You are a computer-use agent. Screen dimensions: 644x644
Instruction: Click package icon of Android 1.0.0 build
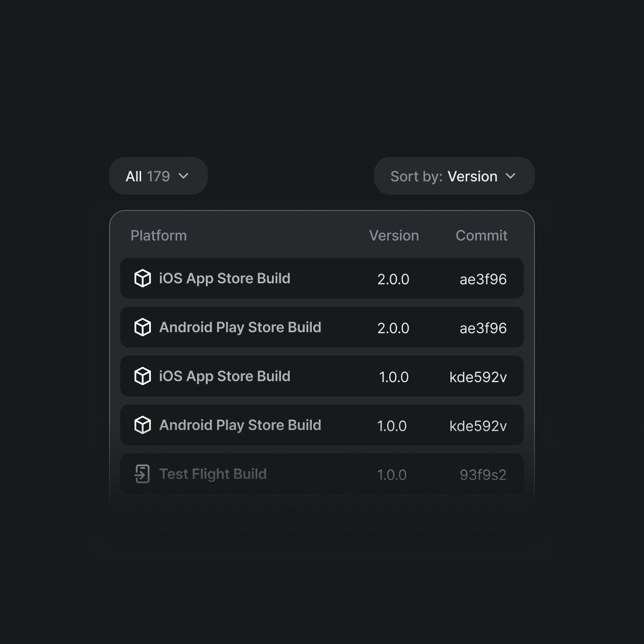[x=143, y=425]
